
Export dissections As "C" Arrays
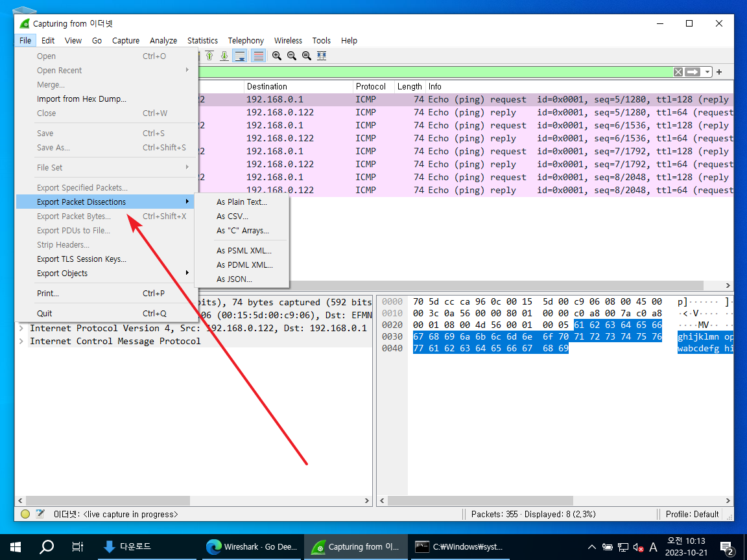coord(241,231)
